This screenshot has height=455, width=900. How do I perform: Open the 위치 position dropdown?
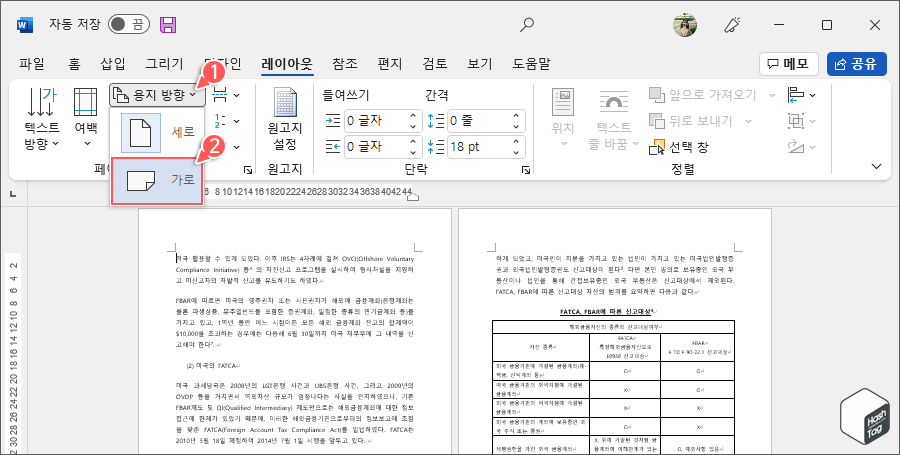pyautogui.click(x=563, y=118)
